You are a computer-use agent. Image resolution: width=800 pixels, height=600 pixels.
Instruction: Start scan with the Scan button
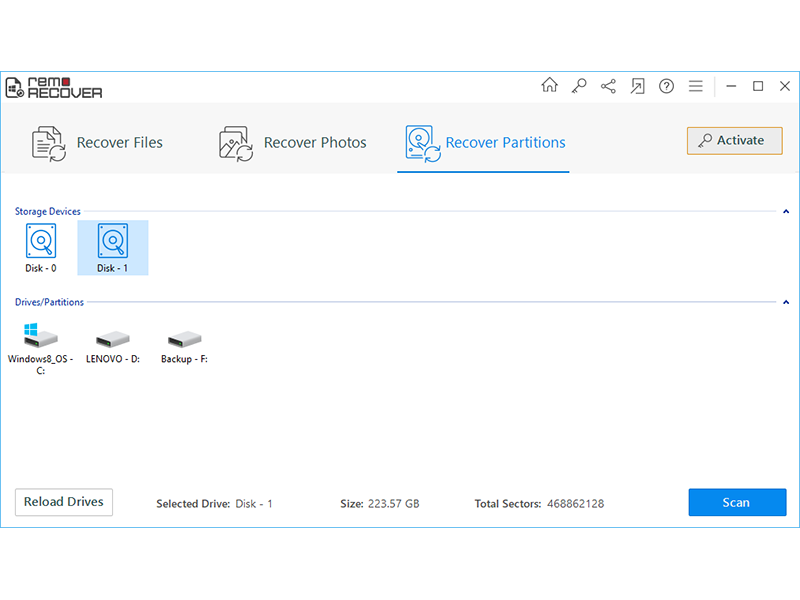coord(737,503)
